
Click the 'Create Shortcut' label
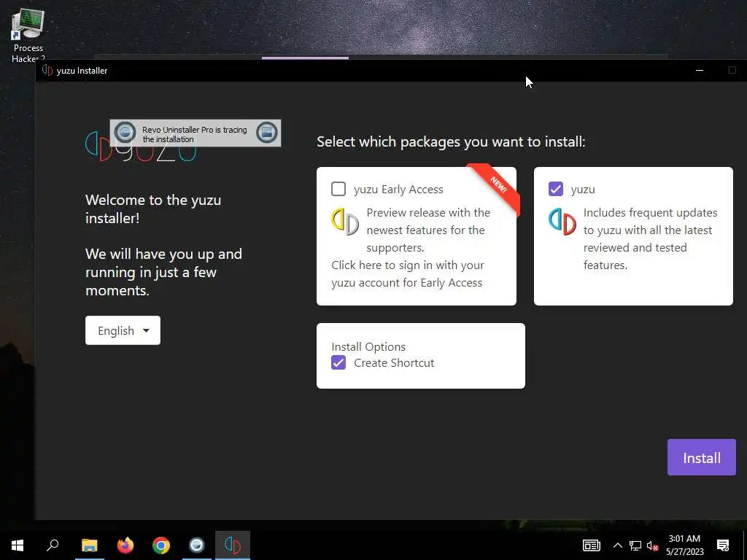click(x=394, y=363)
